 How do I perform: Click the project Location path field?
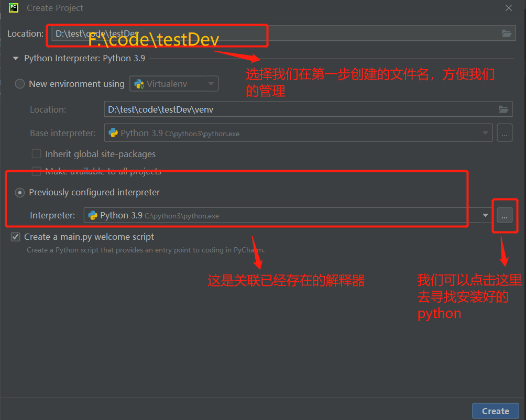pyautogui.click(x=283, y=33)
